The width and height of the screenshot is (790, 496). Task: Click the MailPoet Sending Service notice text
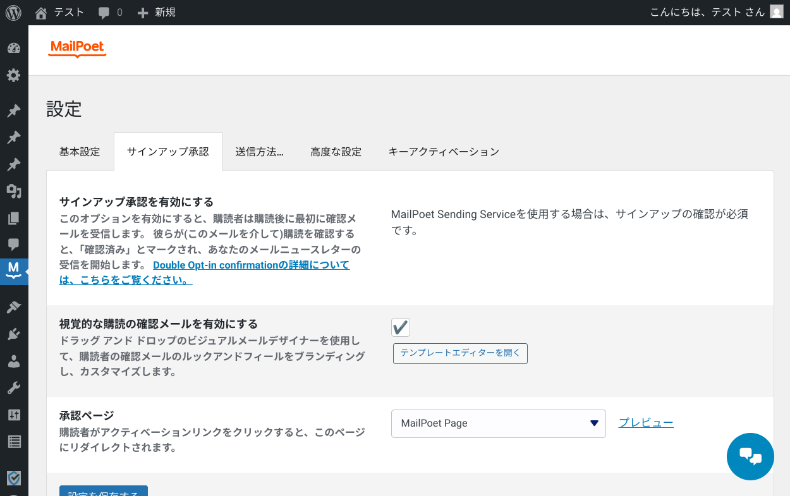coord(570,222)
